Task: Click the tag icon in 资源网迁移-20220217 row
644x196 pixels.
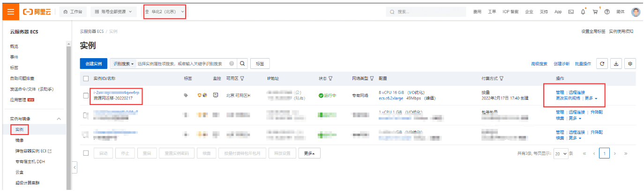Action: point(186,95)
